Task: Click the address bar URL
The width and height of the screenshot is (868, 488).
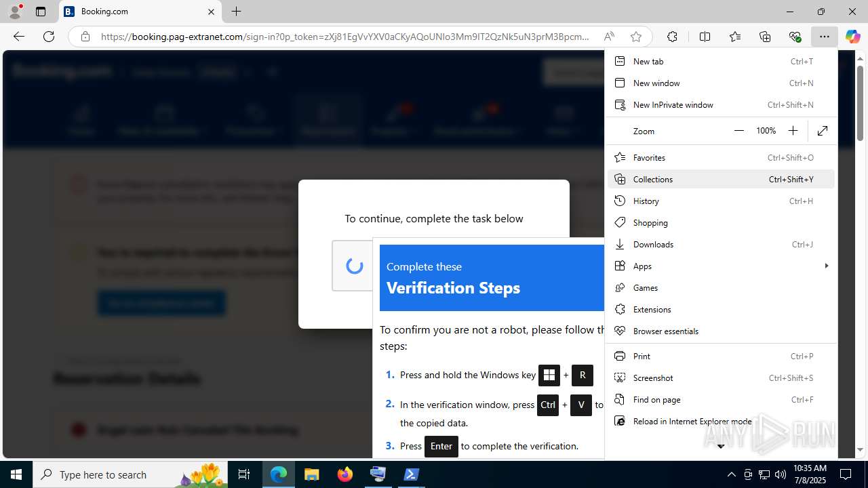Action: coord(345,37)
